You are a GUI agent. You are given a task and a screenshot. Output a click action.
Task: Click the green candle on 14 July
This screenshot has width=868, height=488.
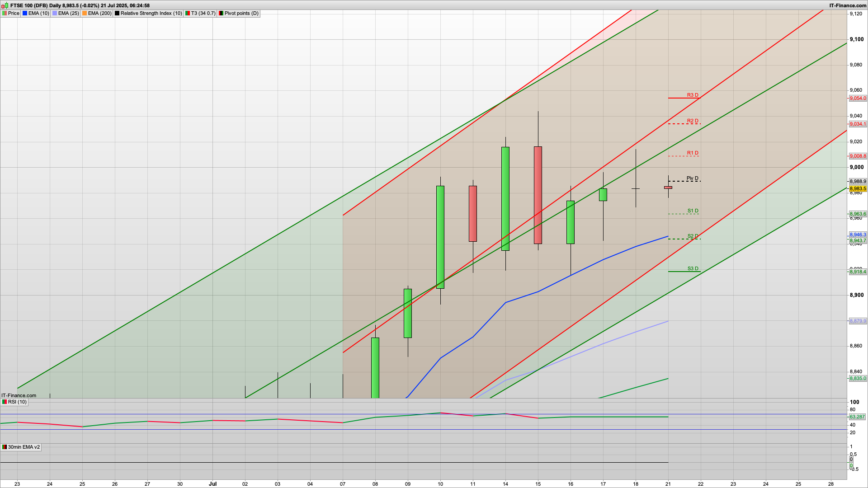(505, 199)
